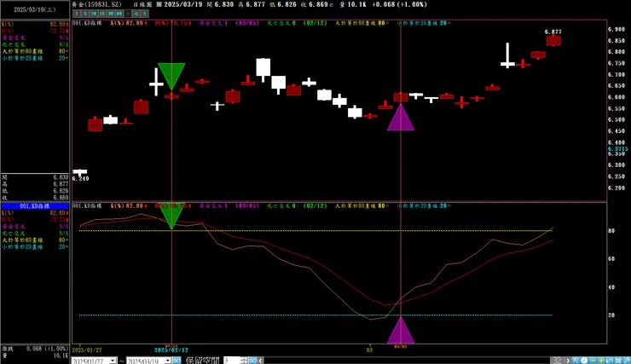The width and height of the screenshot is (631, 364).
Task: Select the cursor pointer tool icon
Action: click(x=576, y=361)
